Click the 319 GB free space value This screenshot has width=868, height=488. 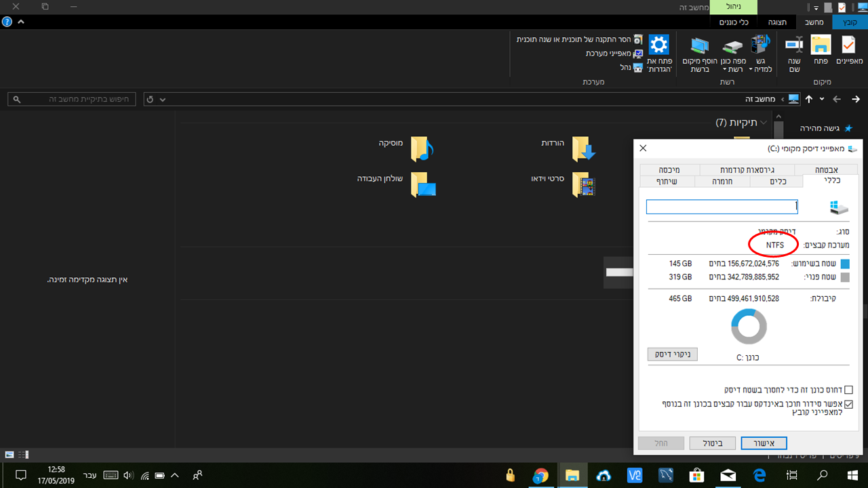(680, 277)
